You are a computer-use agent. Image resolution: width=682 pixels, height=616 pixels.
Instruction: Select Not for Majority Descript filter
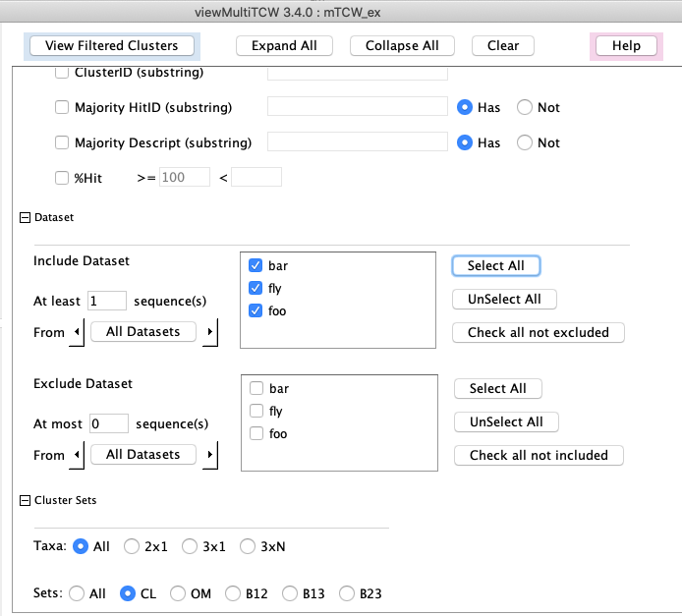526,142
